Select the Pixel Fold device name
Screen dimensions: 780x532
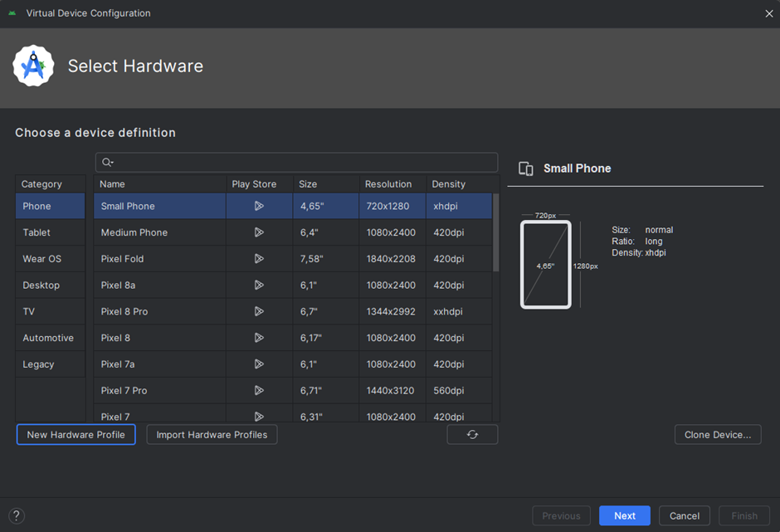[122, 259]
